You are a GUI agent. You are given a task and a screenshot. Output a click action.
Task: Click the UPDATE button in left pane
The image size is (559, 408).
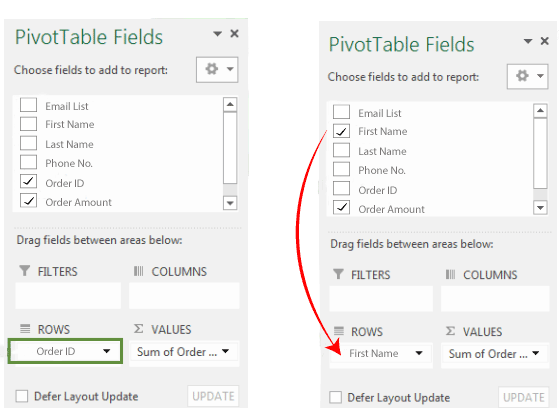(213, 396)
